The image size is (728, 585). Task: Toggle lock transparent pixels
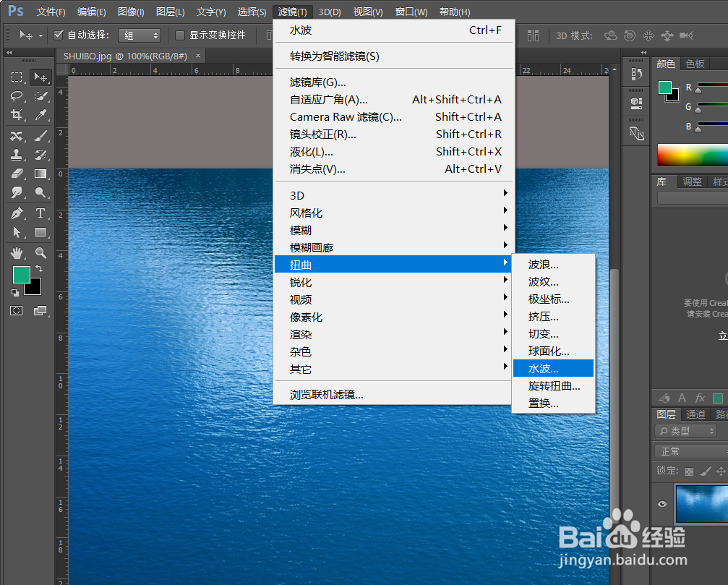[690, 471]
